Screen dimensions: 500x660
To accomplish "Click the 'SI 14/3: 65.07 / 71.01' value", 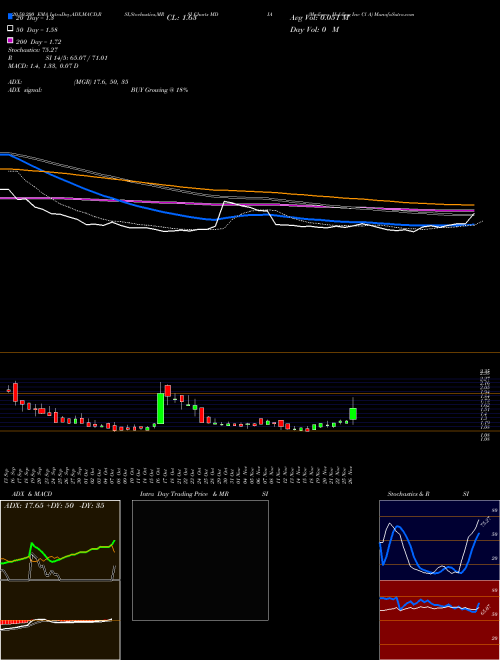I will (x=77, y=58).
